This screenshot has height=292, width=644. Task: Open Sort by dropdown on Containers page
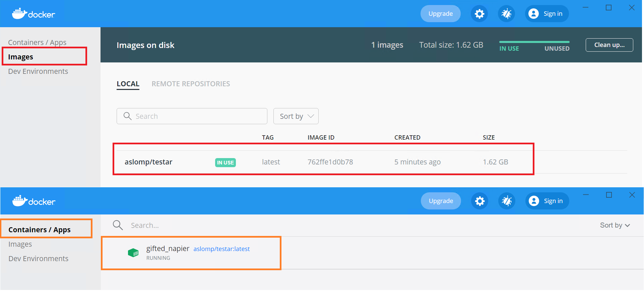coord(615,225)
